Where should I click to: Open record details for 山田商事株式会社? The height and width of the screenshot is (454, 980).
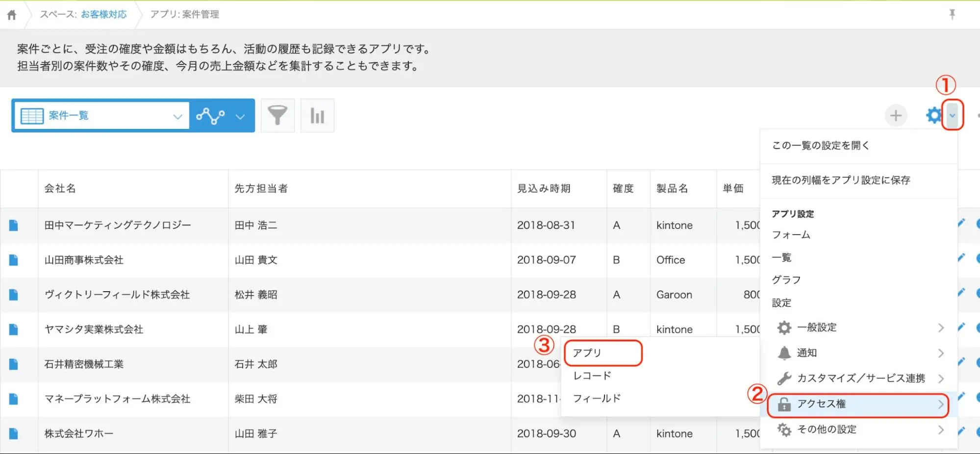14,260
